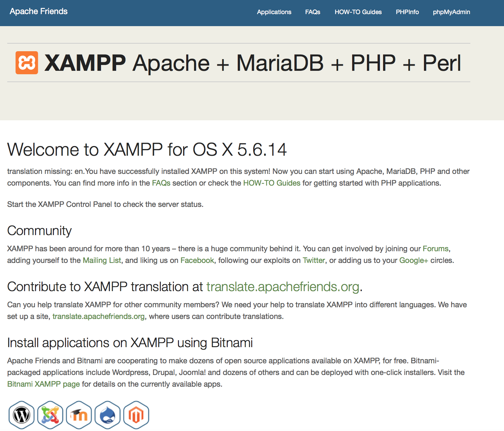Click the WordPress hexagon icon
The image size is (504, 431).
click(x=21, y=415)
